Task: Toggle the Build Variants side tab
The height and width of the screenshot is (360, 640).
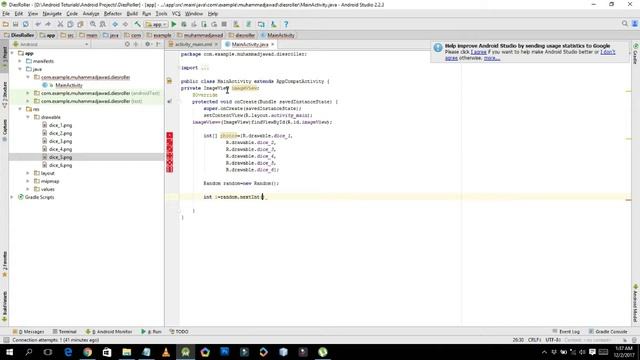Action: [4, 306]
